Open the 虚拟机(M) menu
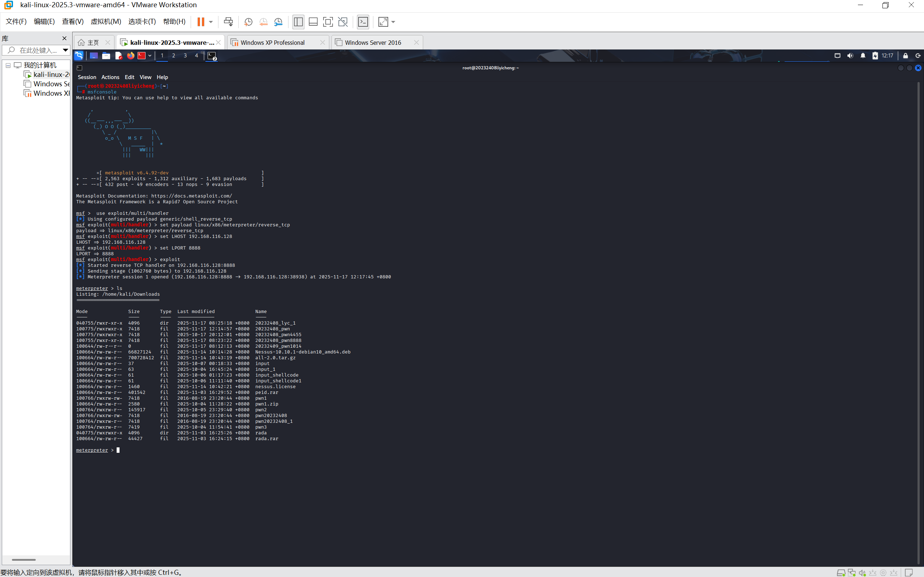924x577 pixels. click(x=106, y=21)
